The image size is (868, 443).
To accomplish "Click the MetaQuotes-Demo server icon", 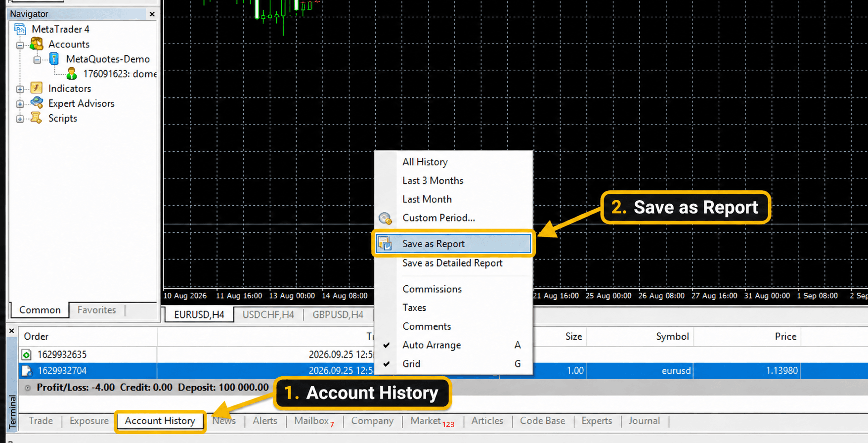I will click(x=54, y=59).
